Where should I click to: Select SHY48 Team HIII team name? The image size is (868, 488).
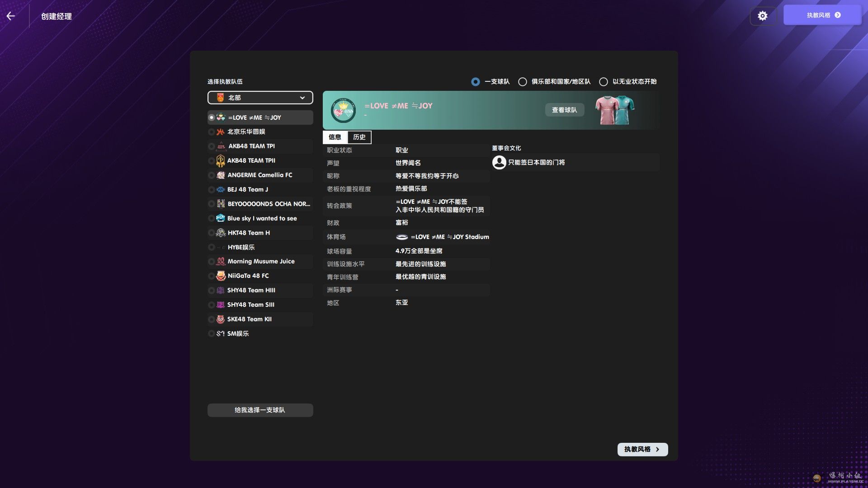coord(251,291)
